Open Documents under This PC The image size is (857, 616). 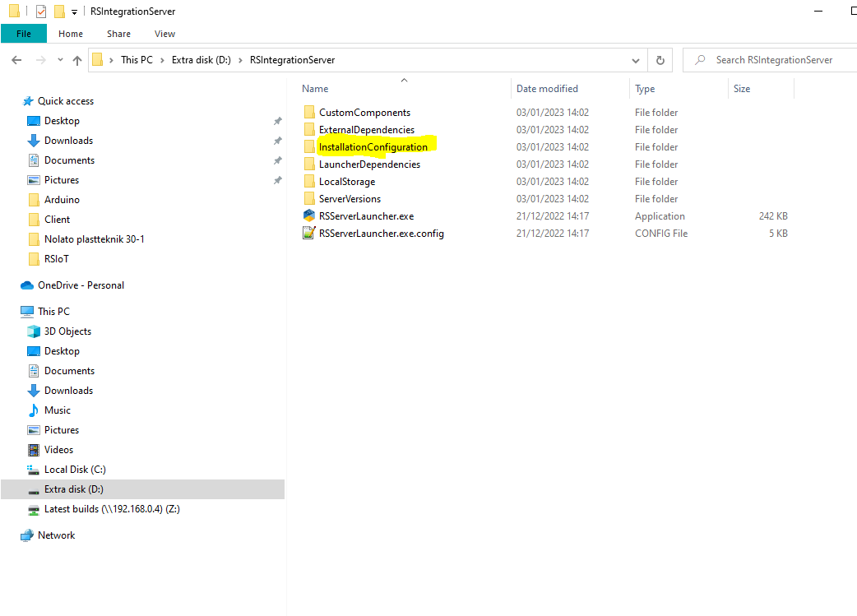69,371
